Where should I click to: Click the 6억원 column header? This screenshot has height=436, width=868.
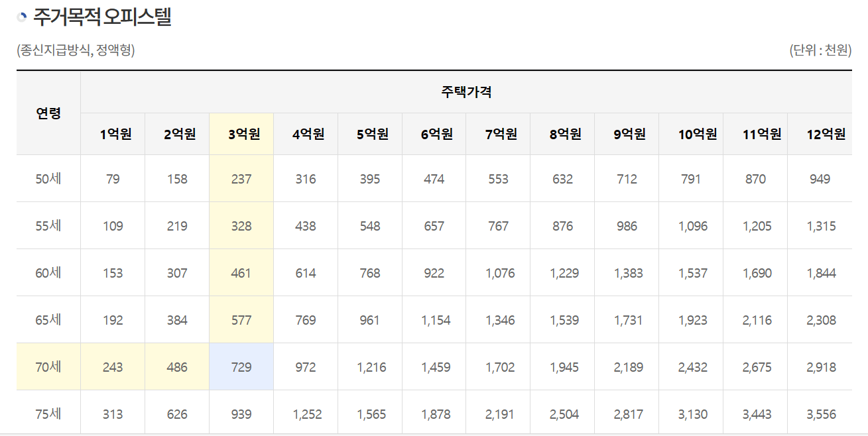pos(434,133)
